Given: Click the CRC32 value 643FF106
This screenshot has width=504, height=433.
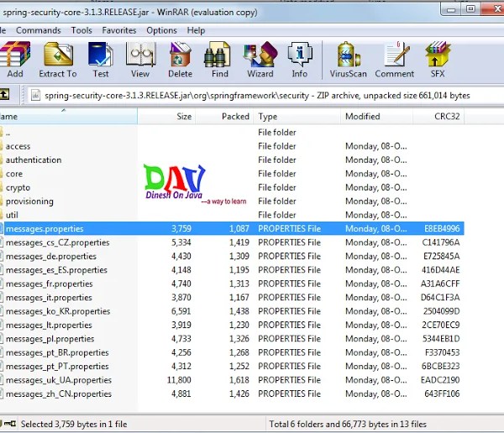Looking at the screenshot, I should point(442,394).
